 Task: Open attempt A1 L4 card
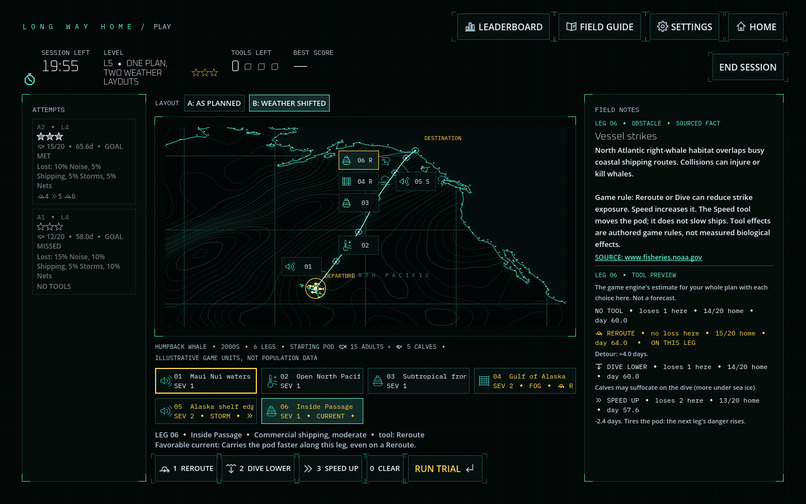point(84,251)
